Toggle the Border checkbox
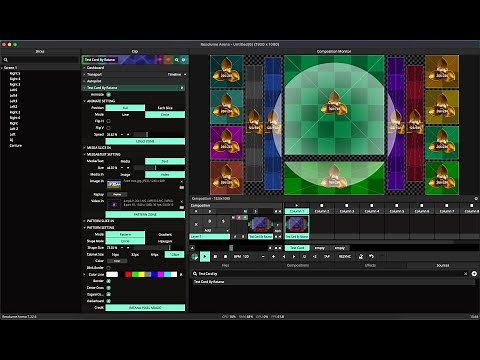 108,281
